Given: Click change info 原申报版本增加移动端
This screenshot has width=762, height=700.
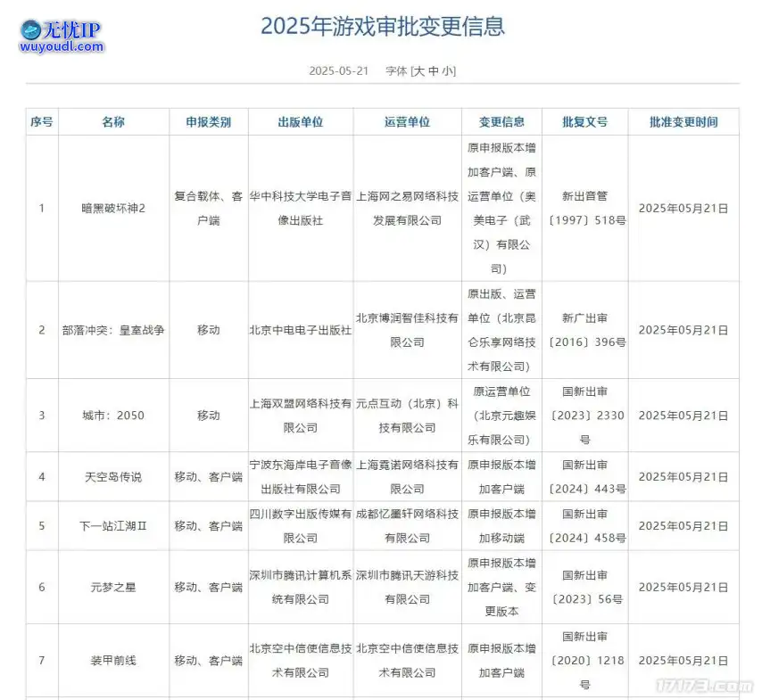Looking at the screenshot, I should point(501,526).
